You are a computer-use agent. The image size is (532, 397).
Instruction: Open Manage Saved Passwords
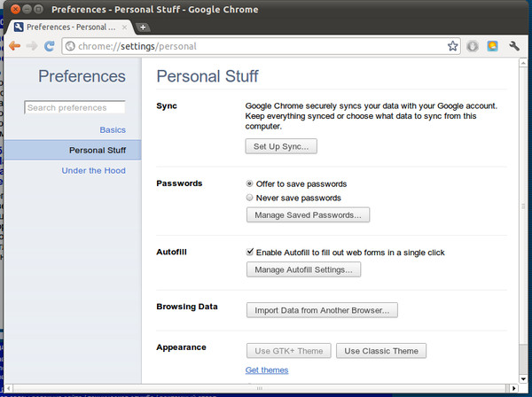[308, 215]
